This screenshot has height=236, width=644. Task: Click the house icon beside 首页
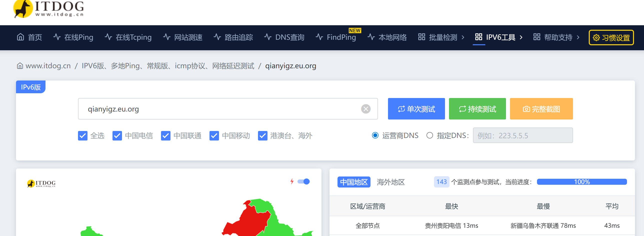tap(20, 37)
